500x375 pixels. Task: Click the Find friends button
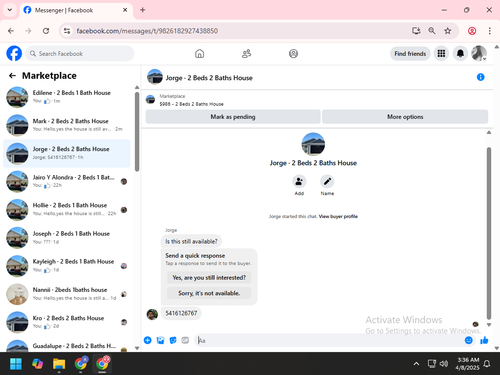pyautogui.click(x=410, y=54)
